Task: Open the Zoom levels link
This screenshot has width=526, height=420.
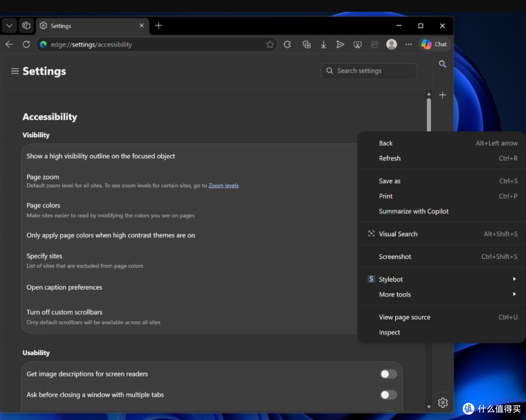Action: pos(224,186)
